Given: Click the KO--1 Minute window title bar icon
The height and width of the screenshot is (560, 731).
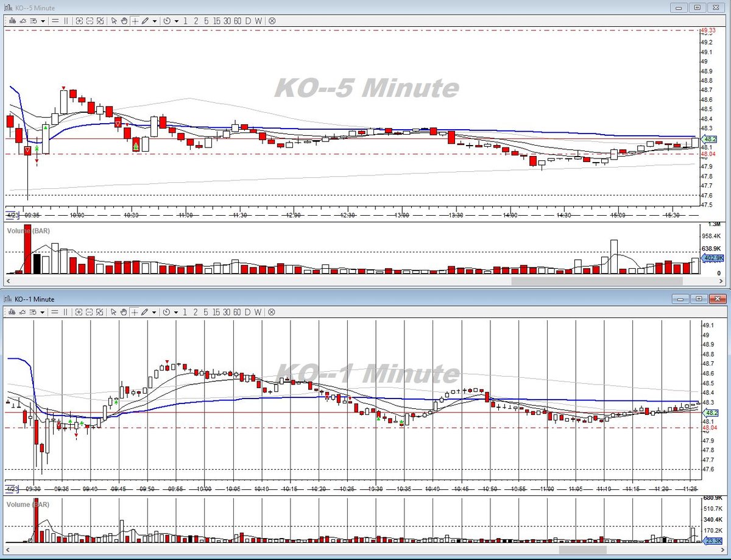Looking at the screenshot, I should [x=9, y=299].
